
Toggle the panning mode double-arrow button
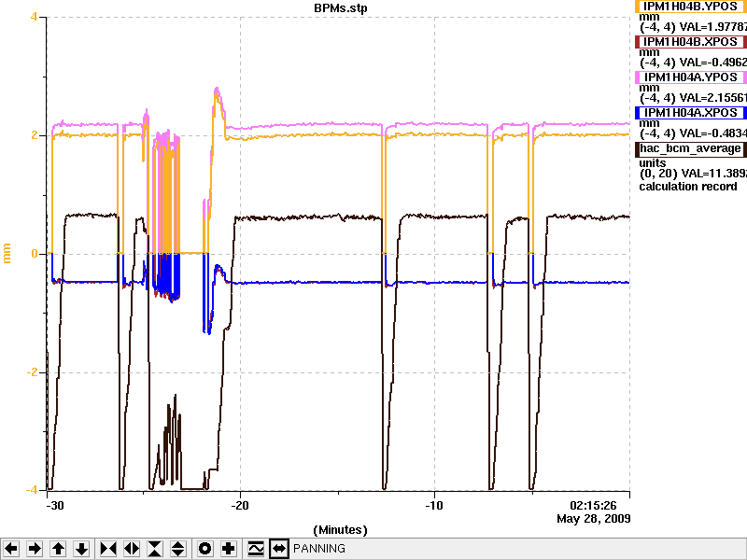pyautogui.click(x=279, y=549)
